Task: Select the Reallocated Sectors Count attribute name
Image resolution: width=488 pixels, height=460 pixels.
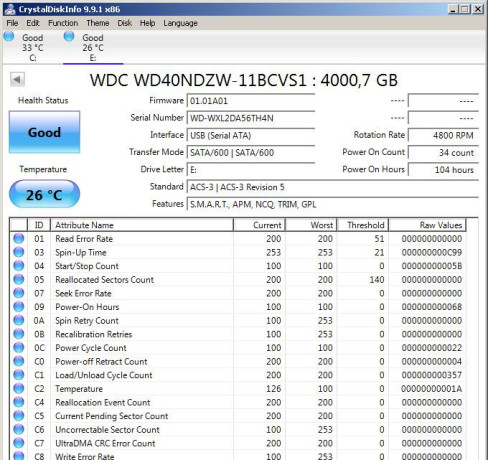Action: click(x=105, y=280)
